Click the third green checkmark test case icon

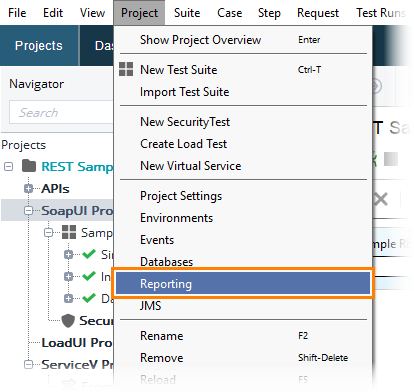point(89,298)
